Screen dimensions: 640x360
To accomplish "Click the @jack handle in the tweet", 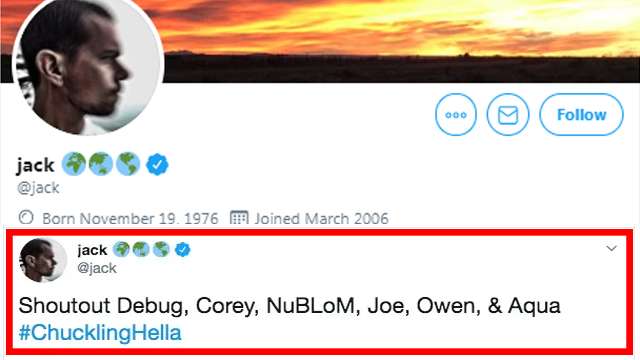I will (x=97, y=268).
